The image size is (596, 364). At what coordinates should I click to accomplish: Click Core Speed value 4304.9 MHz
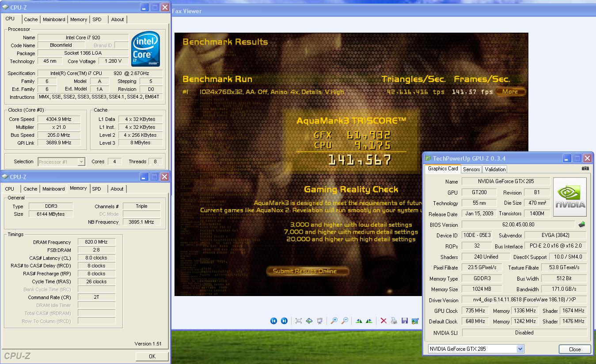coord(59,119)
